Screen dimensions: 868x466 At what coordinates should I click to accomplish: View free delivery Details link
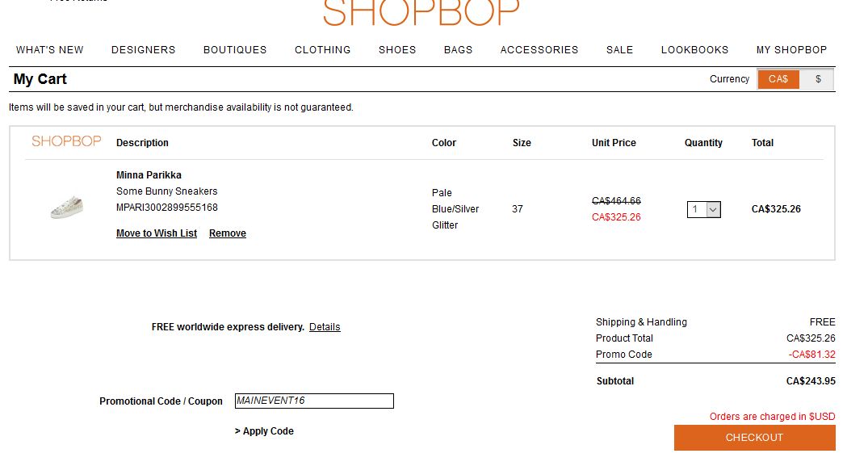click(x=325, y=327)
